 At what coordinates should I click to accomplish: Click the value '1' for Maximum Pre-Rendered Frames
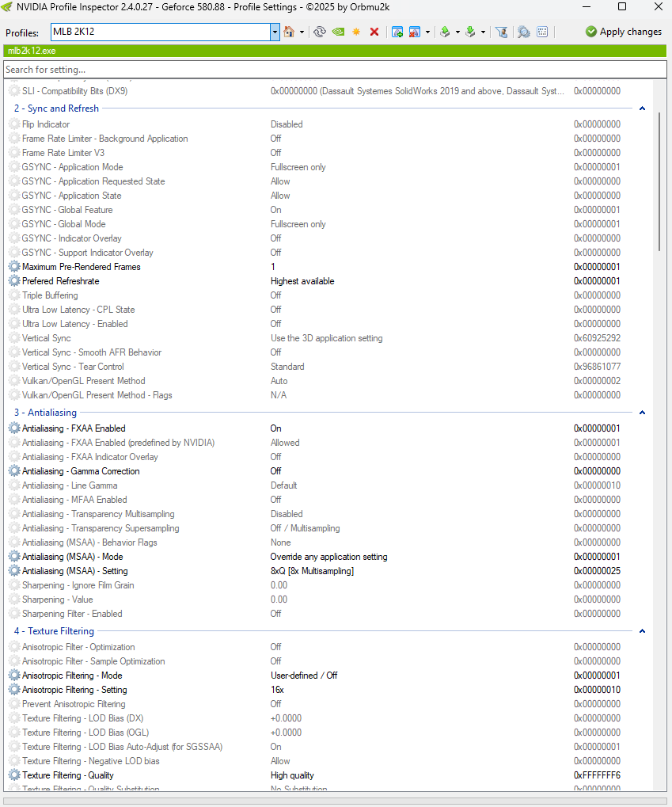[273, 267]
